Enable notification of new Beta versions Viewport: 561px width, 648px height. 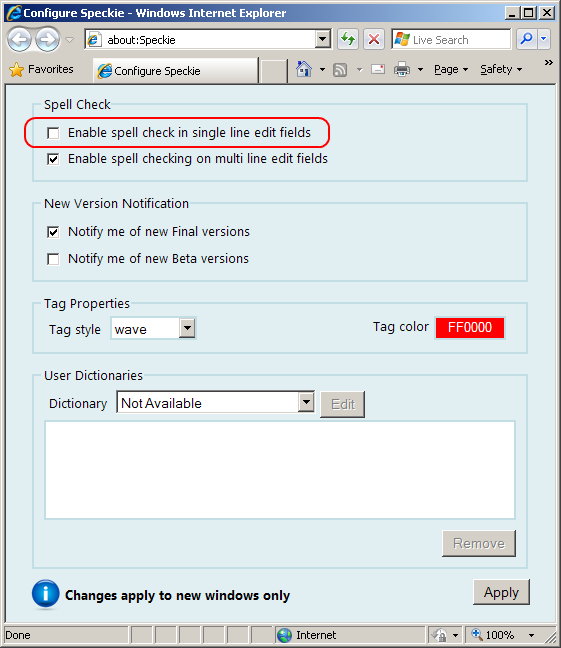(x=53, y=259)
